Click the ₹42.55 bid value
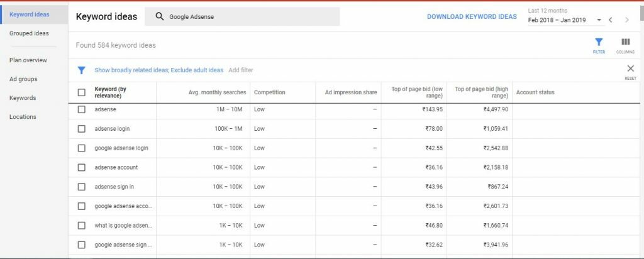The height and width of the screenshot is (259, 644). (x=434, y=148)
